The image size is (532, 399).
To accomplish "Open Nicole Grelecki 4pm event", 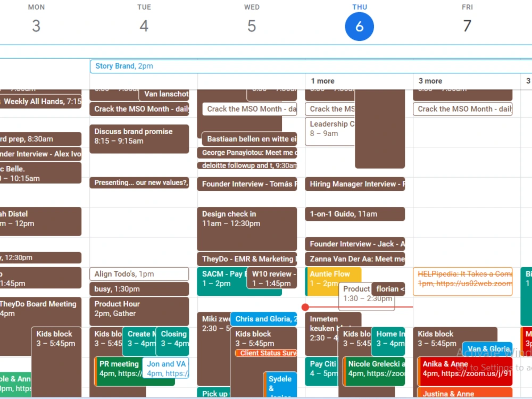I will [374, 371].
